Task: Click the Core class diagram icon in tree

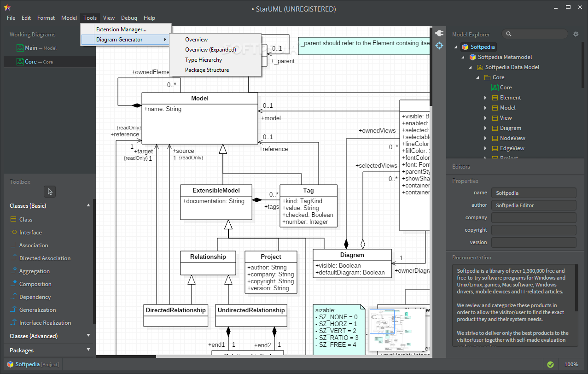Action: click(495, 88)
